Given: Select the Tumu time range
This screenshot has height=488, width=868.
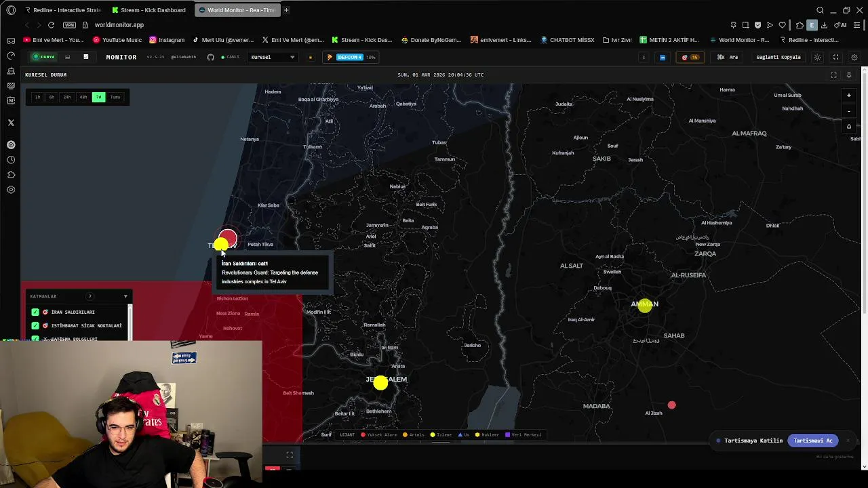Looking at the screenshot, I should point(115,97).
